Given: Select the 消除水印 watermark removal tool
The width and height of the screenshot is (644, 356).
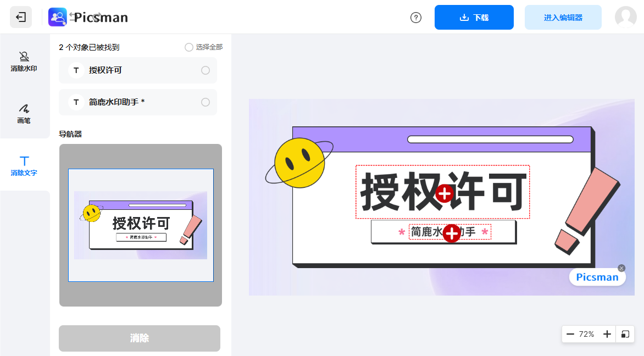Looking at the screenshot, I should (x=24, y=60).
